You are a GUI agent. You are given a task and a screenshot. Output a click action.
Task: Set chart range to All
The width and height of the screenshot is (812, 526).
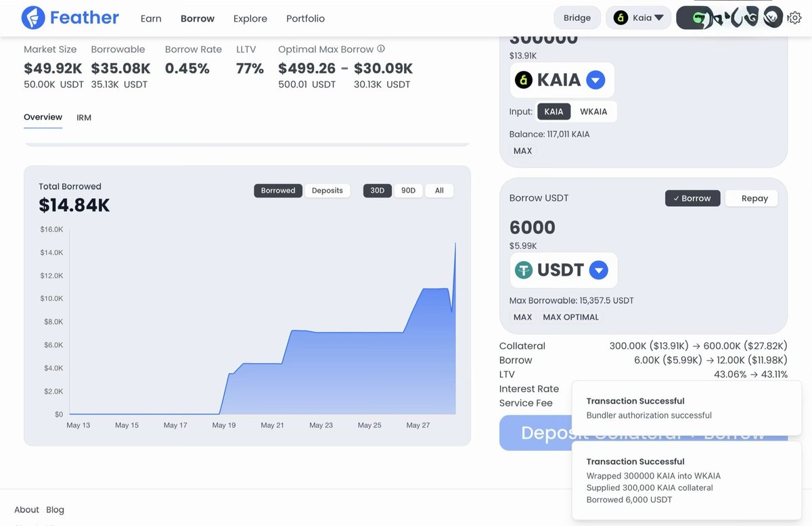click(x=439, y=191)
